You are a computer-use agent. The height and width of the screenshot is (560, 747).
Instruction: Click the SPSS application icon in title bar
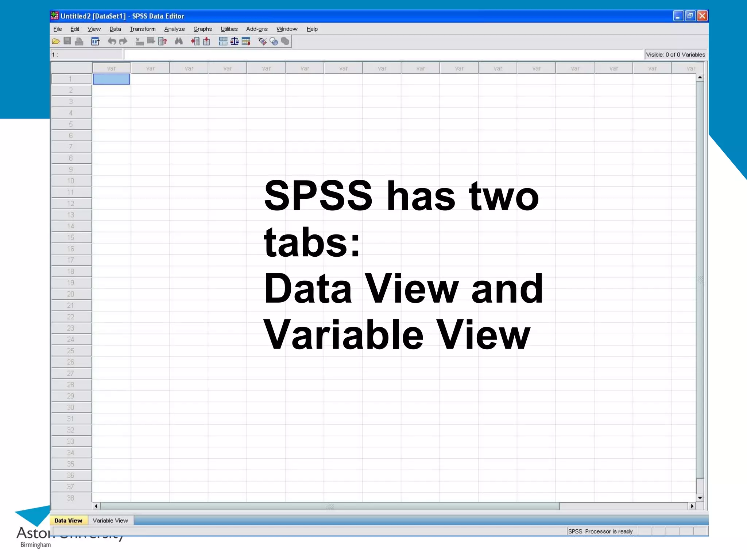[x=55, y=16]
